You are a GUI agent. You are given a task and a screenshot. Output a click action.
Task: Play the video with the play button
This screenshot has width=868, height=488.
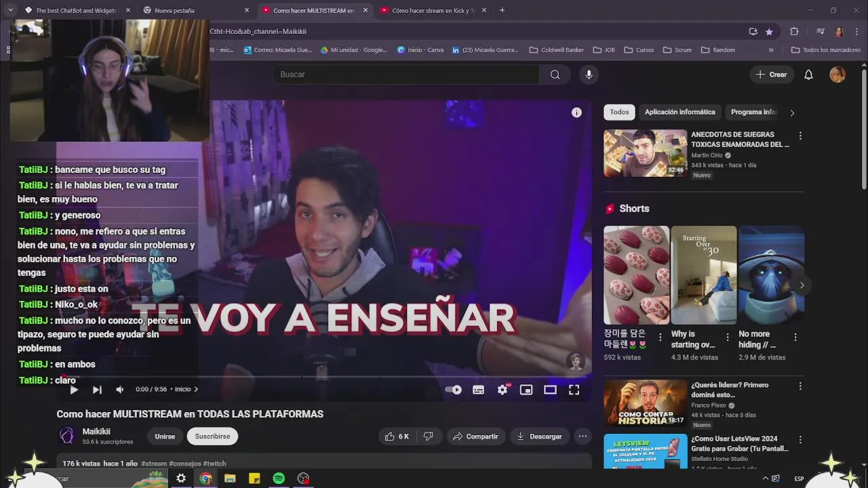[x=74, y=390]
